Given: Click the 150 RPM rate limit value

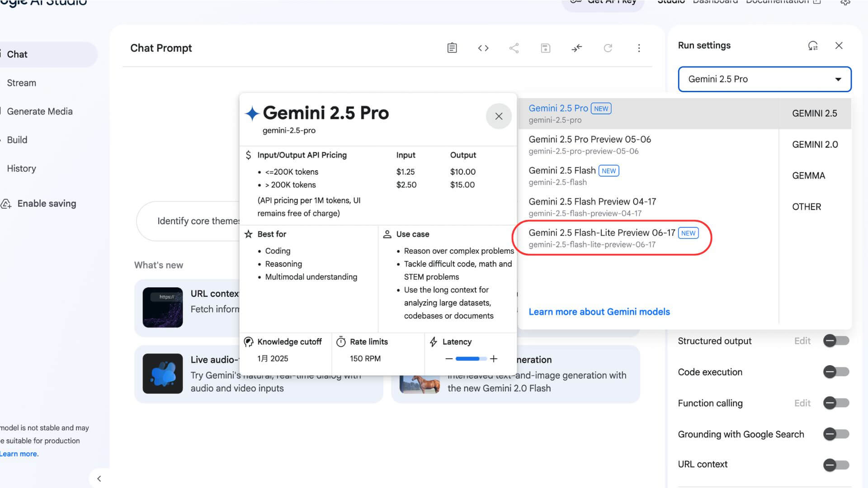Looking at the screenshot, I should tap(365, 358).
